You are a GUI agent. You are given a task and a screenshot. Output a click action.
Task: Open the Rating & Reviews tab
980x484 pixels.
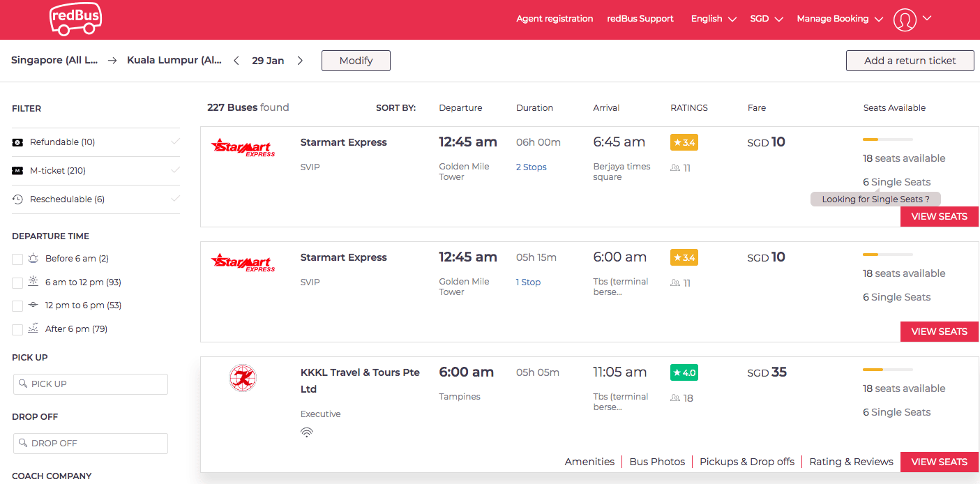point(851,462)
